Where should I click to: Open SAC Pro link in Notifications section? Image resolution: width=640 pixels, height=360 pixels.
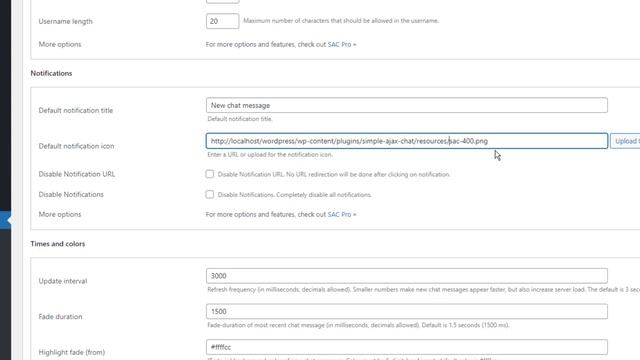(342, 214)
